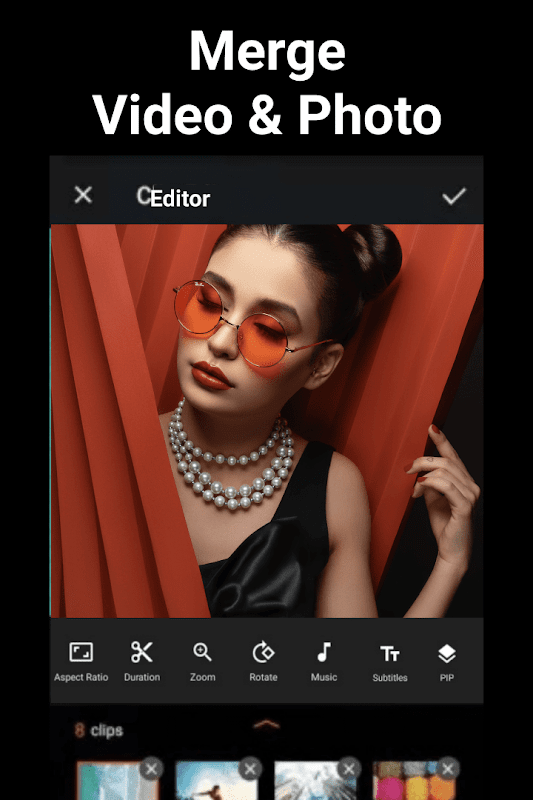This screenshot has height=800, width=533.
Task: Remove the first clip thumbnail
Action: (x=151, y=769)
